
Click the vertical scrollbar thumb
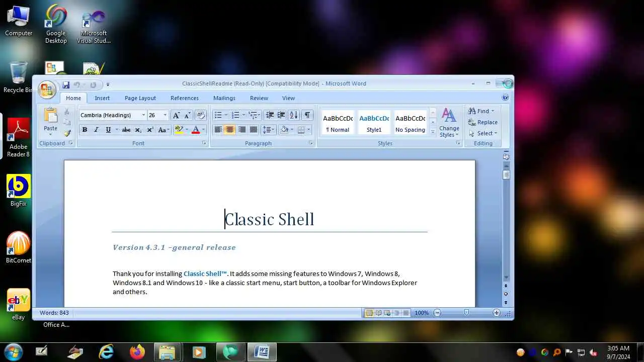(x=506, y=175)
